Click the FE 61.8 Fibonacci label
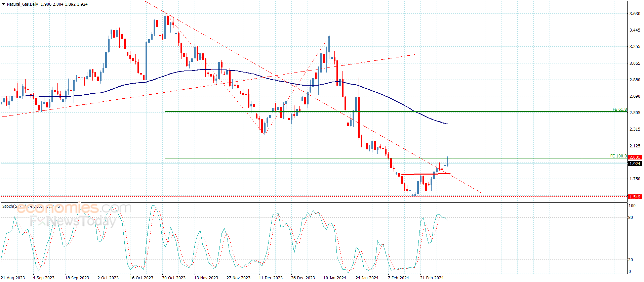The height and width of the screenshot is (282, 644). click(x=619, y=109)
